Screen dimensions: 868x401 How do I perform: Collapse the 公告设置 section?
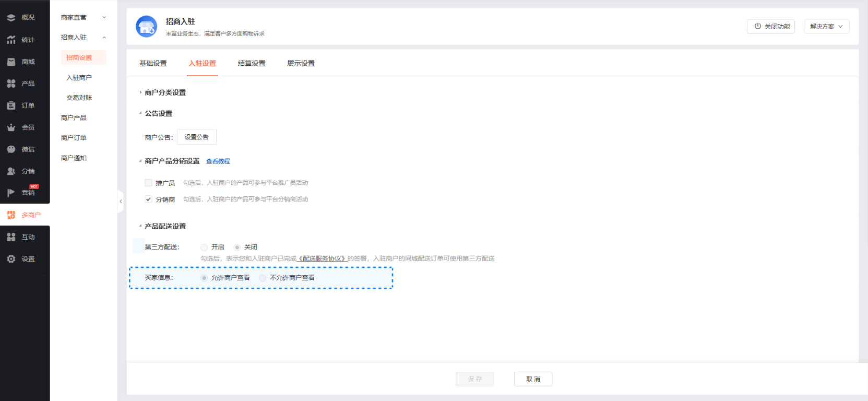140,113
